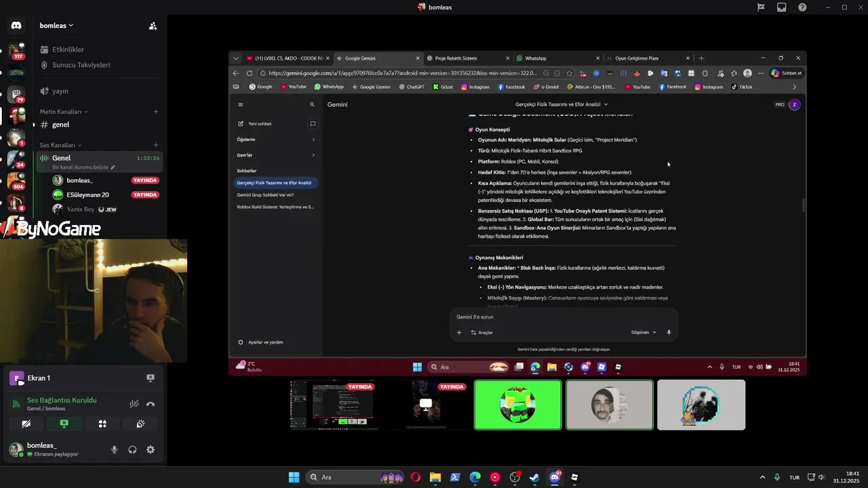Open Ekran 1 stream info
The image size is (868, 488).
(39, 378)
